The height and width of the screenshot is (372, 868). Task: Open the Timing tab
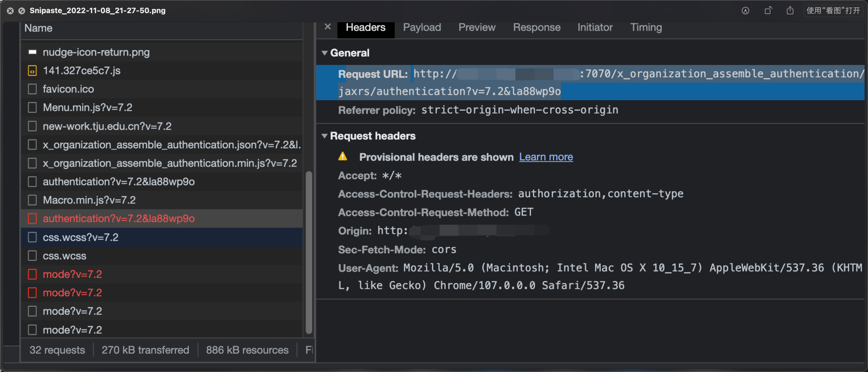pos(646,27)
